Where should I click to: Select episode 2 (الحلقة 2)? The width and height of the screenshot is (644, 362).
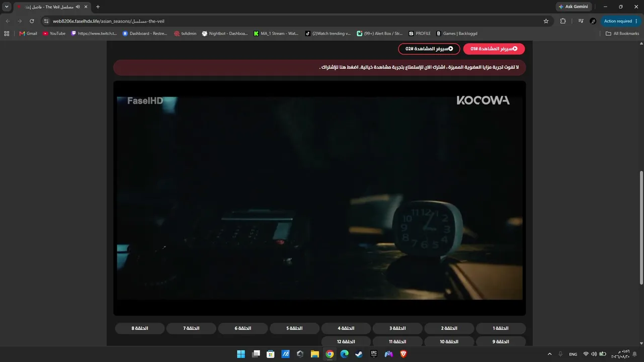[449, 328]
